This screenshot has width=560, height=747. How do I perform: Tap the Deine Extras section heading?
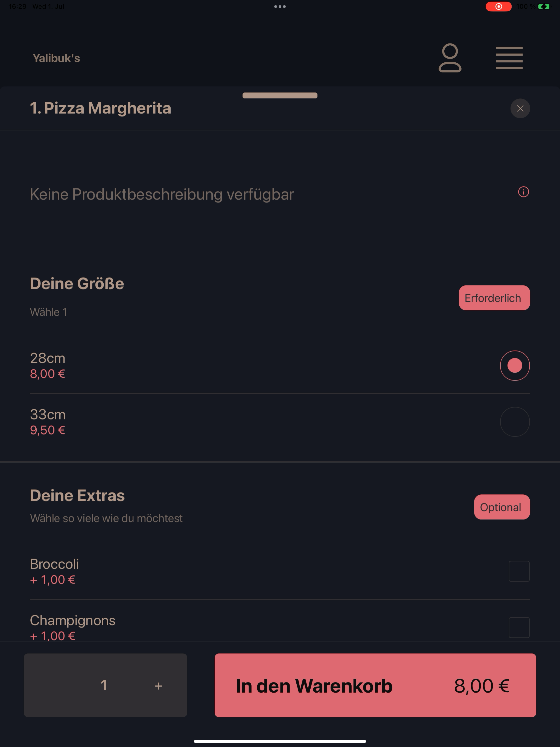coord(77,495)
